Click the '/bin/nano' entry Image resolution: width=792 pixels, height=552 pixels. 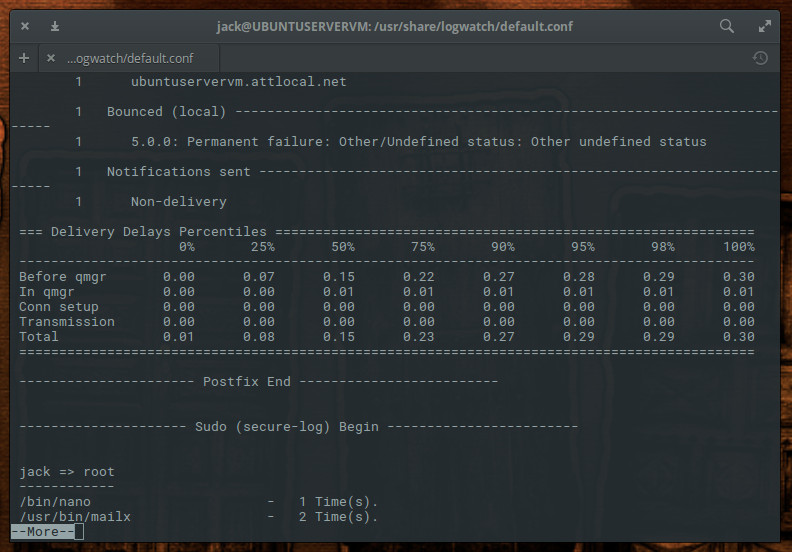pos(55,501)
